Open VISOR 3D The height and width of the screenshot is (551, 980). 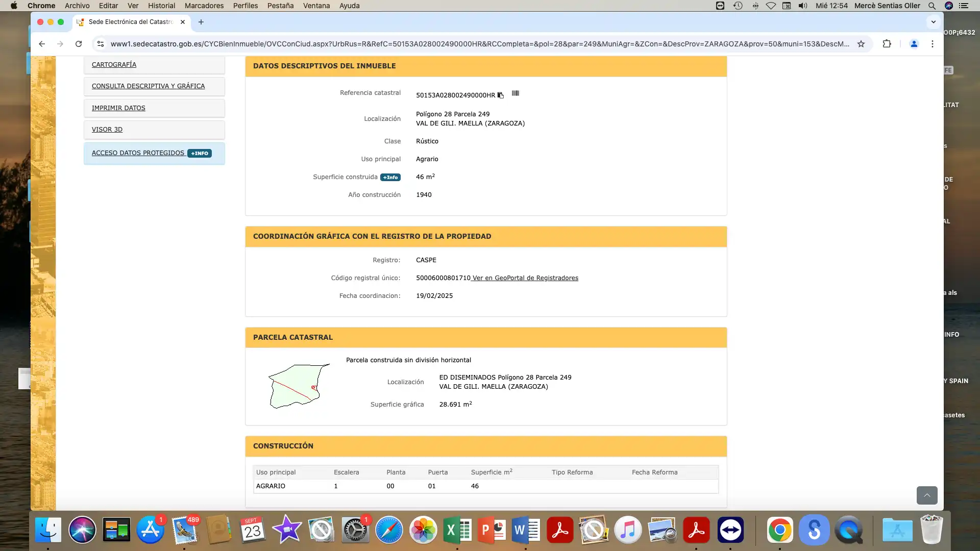click(x=107, y=130)
